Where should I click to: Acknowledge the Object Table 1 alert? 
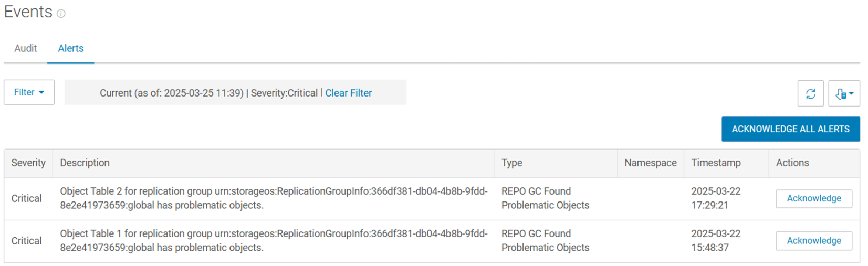(813, 241)
